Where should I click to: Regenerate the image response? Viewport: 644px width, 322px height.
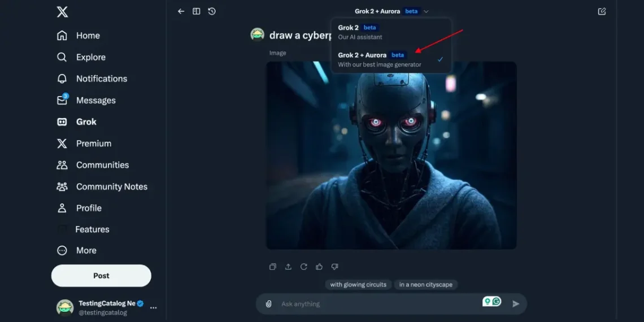[x=303, y=267]
